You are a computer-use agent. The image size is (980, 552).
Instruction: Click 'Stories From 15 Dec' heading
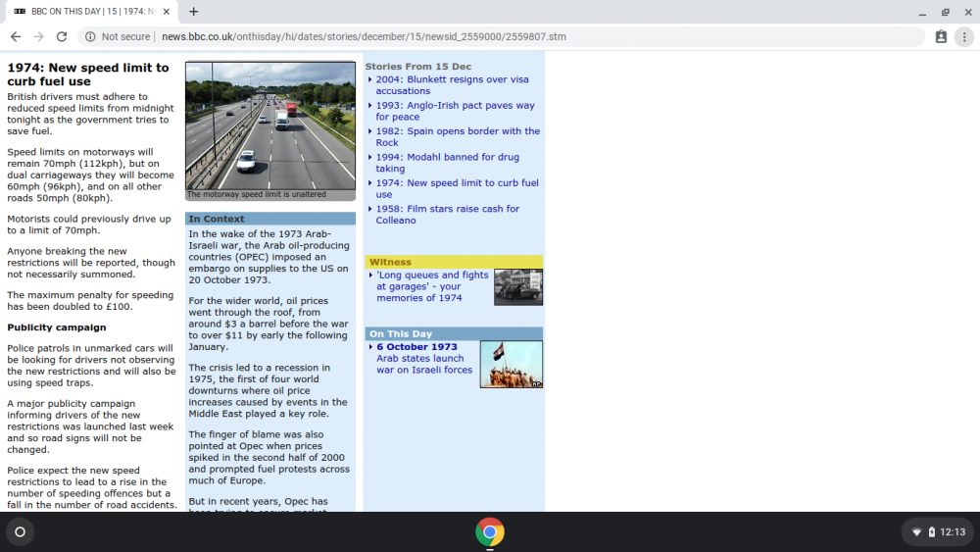coord(418,67)
